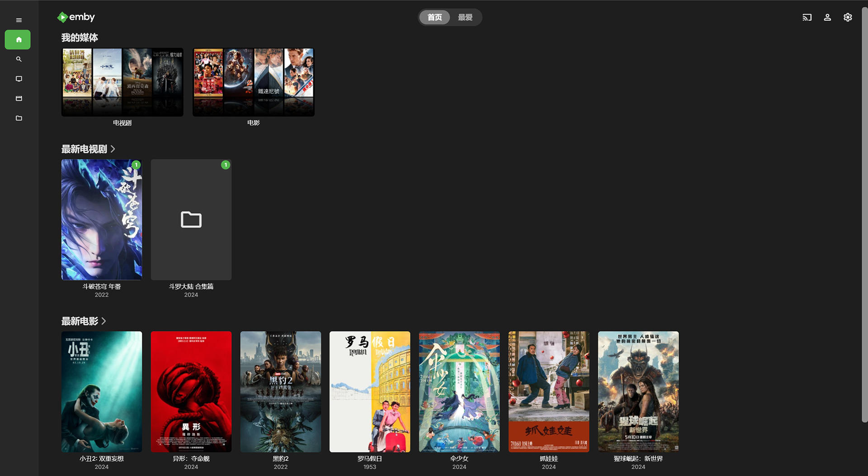Open the settings gear icon

848,17
